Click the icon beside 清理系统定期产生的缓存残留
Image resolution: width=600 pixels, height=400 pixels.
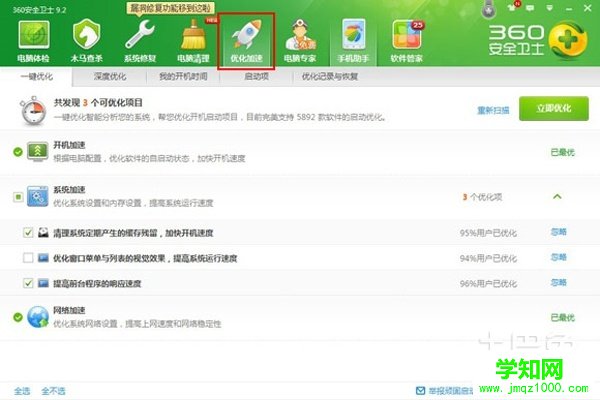pyautogui.click(x=43, y=232)
